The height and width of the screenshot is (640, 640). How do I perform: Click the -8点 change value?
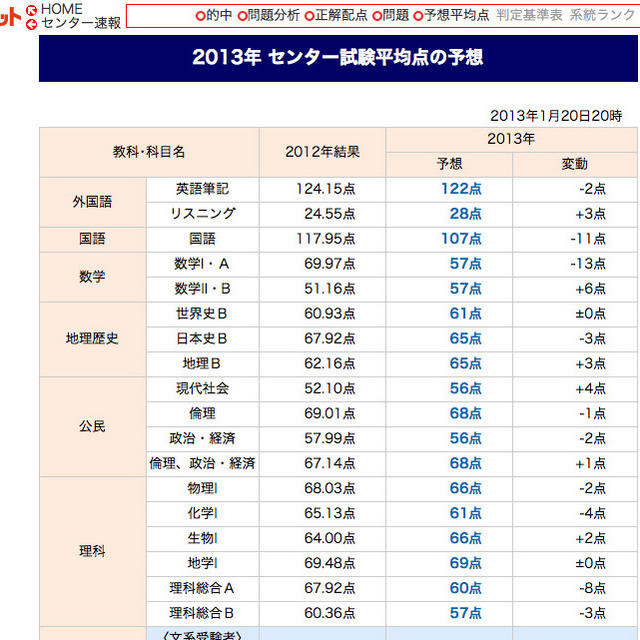pos(593,589)
